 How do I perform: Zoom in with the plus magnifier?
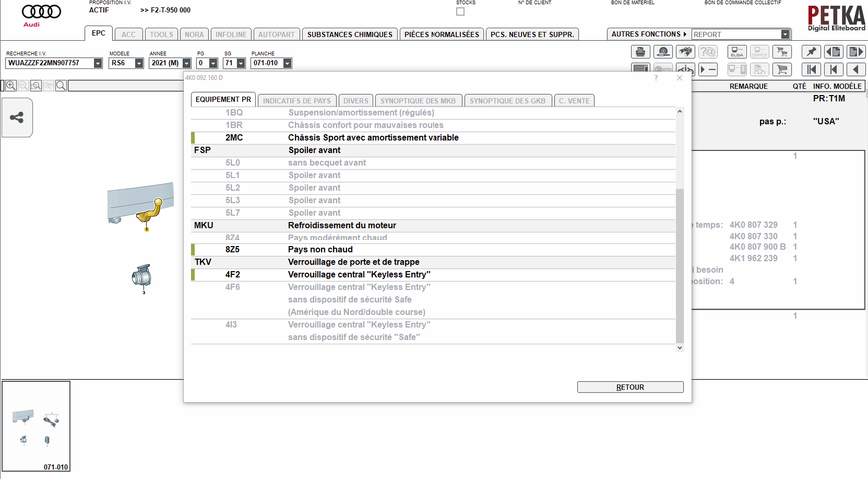(x=11, y=86)
